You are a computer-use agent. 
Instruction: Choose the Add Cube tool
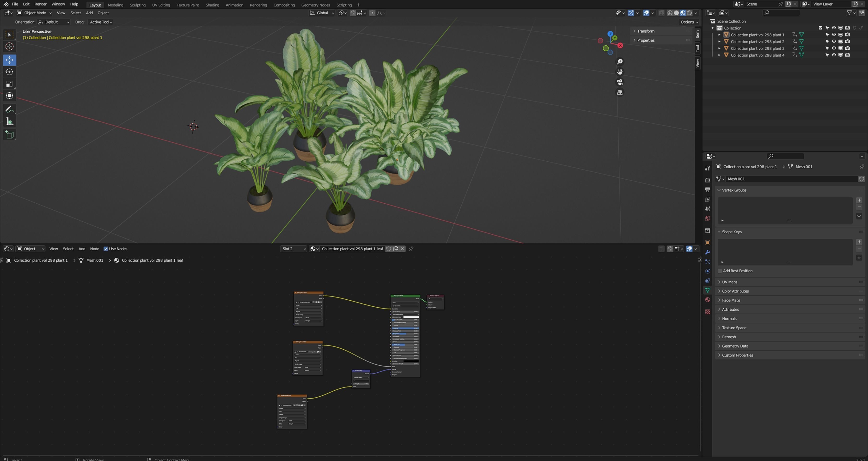pos(9,135)
